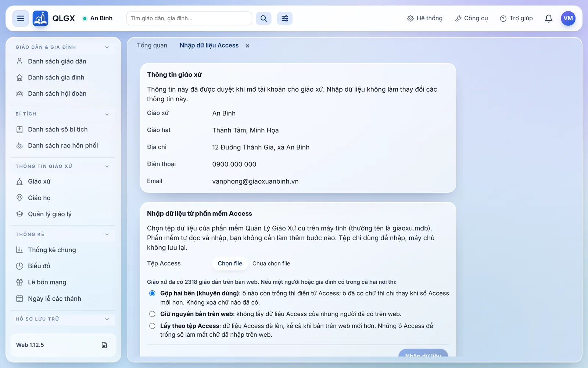Click the QLGX church logo icon
Image resolution: width=588 pixels, height=368 pixels.
(x=40, y=18)
